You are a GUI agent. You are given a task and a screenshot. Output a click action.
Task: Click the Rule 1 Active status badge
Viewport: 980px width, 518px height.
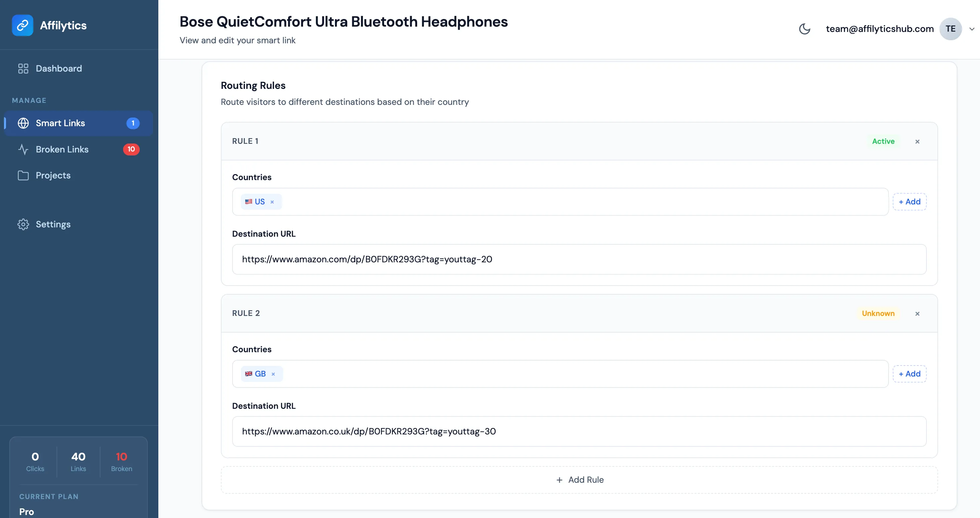tap(883, 141)
